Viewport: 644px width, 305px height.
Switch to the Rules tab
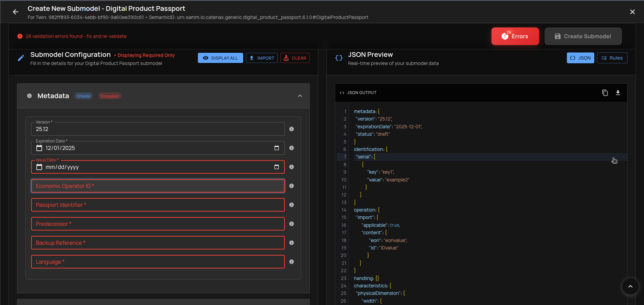[612, 58]
